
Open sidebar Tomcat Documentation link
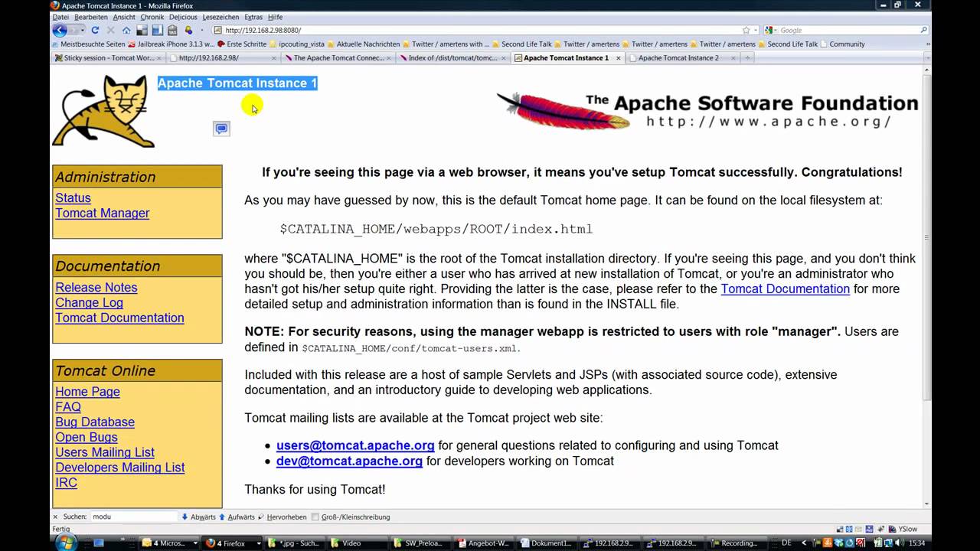(119, 318)
